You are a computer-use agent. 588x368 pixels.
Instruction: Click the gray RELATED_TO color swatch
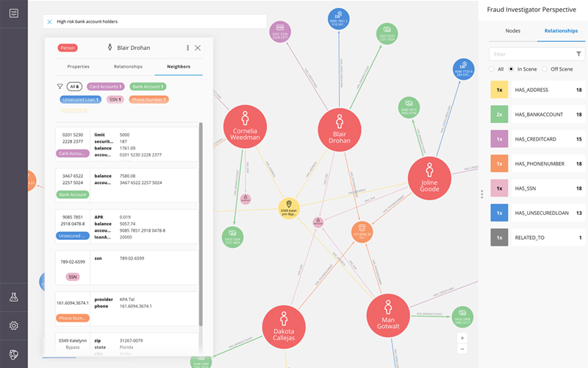pyautogui.click(x=499, y=237)
